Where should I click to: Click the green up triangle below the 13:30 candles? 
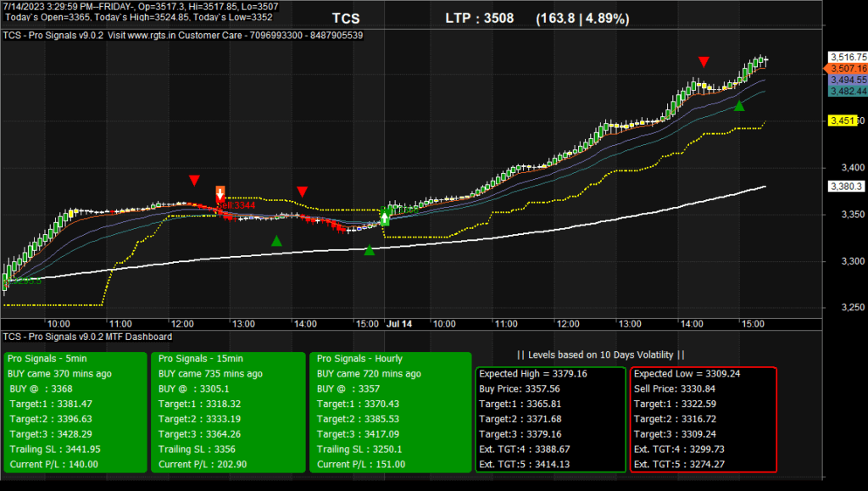click(x=277, y=241)
